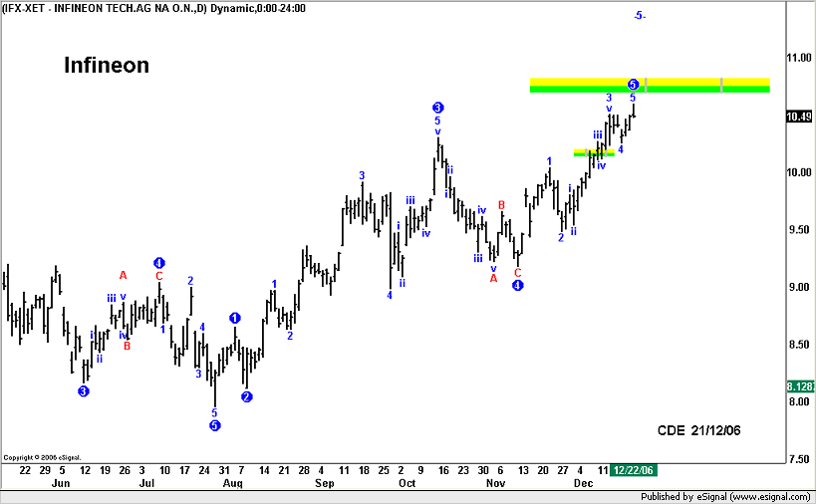Click the CDE 21/12/06 annotation
This screenshot has height=504, width=816.
tap(698, 429)
